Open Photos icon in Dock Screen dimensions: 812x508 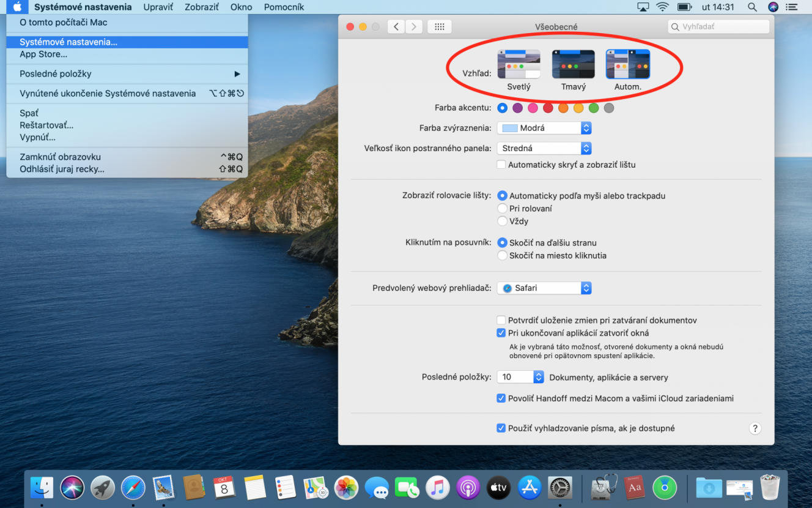point(347,488)
